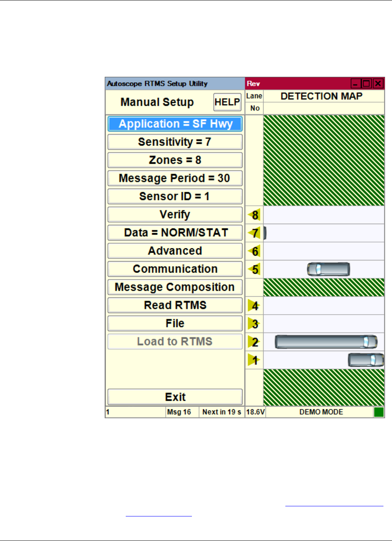
Task: Open the File menu
Action: coord(175,324)
